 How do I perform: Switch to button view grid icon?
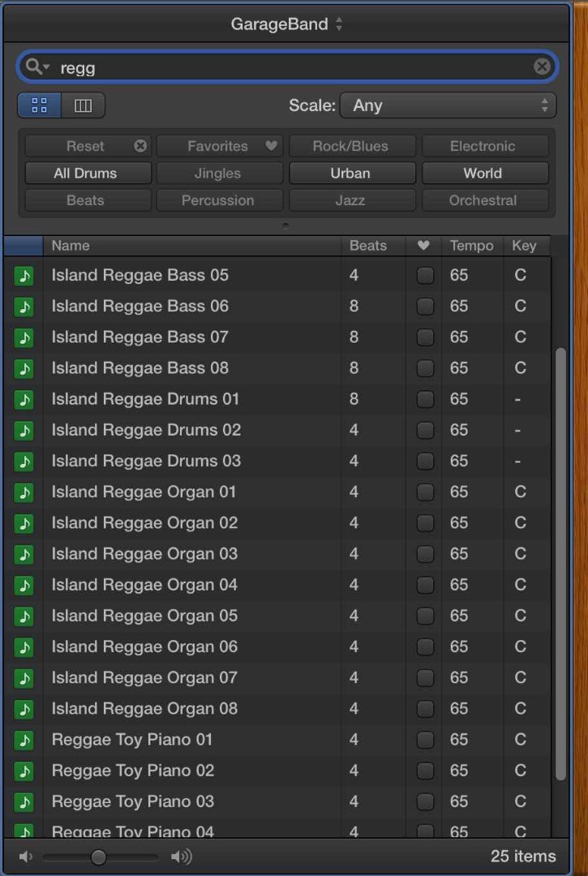[x=39, y=105]
